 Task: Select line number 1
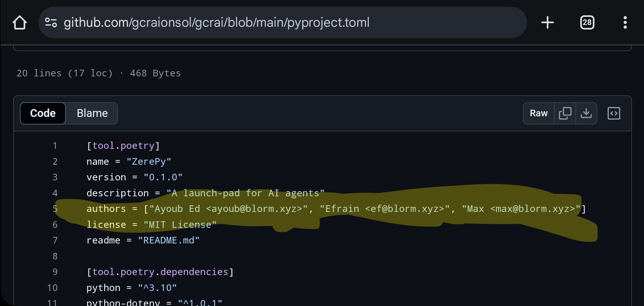54,145
